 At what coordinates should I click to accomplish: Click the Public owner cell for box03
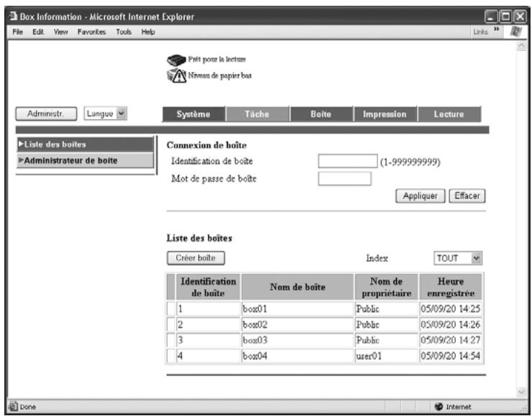(x=387, y=340)
